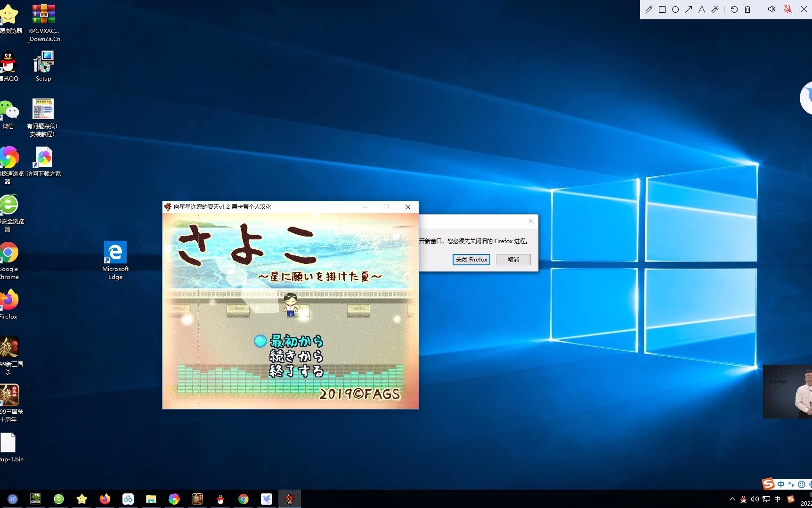Unmute the red microphone in recording toolbar

pyautogui.click(x=788, y=9)
